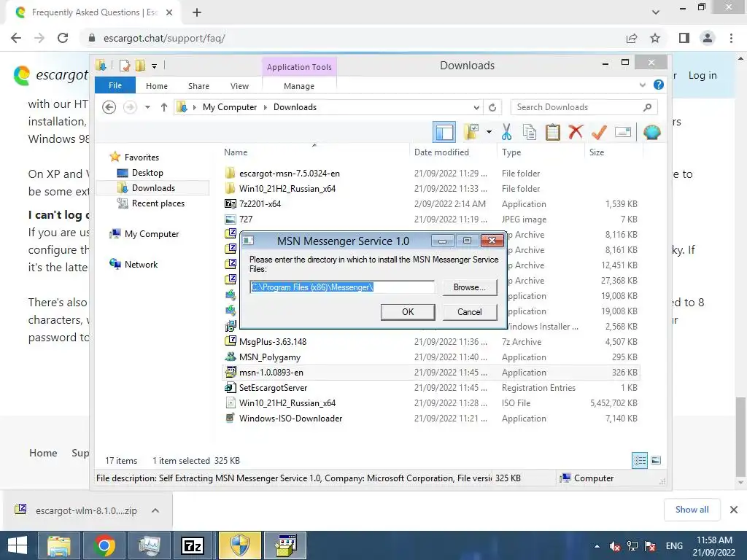Viewport: 747px width, 560px height.
Task: Open the Home ribbon tab
Action: 157,86
